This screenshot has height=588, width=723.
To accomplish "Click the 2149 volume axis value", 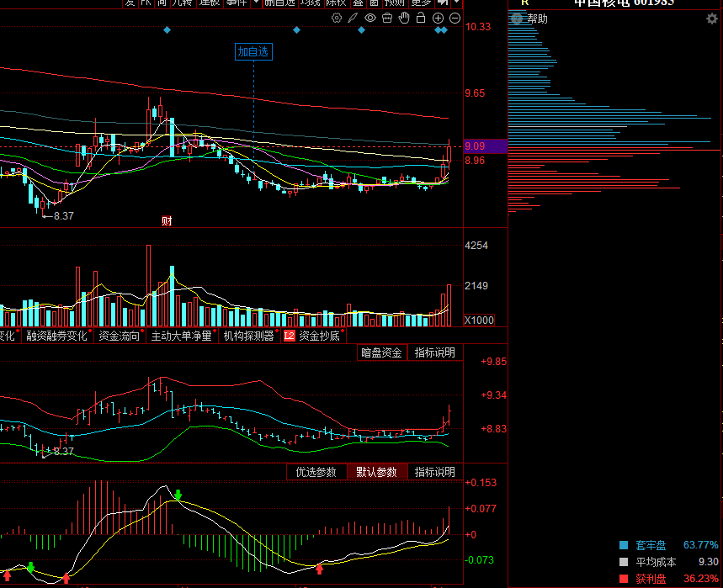I will [476, 286].
